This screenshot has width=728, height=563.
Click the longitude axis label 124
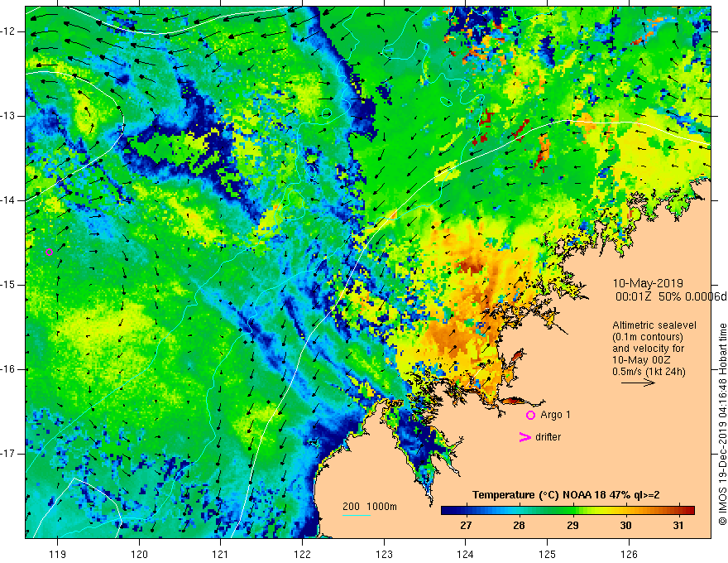(x=465, y=554)
